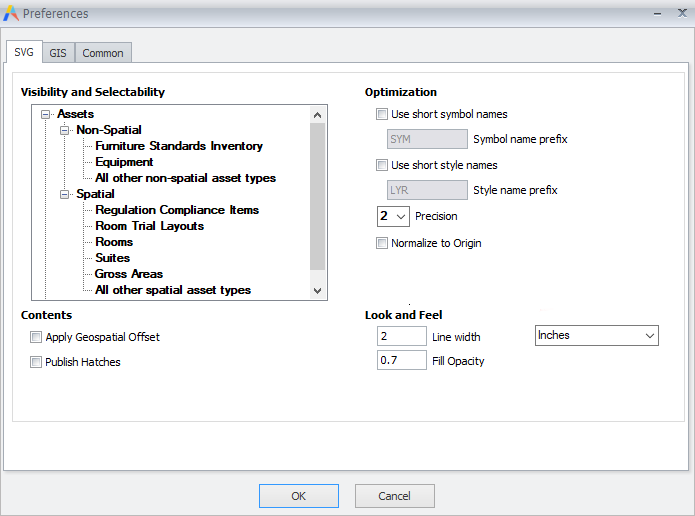695x516 pixels.
Task: Click the Line width input field
Action: [401, 337]
